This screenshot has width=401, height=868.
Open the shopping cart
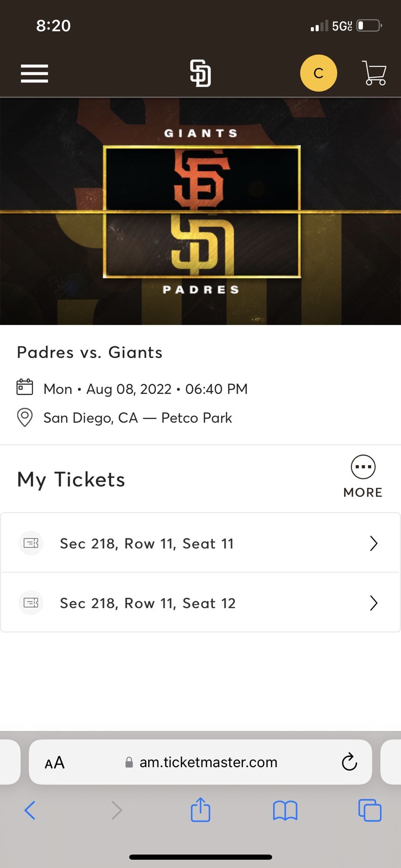click(374, 73)
